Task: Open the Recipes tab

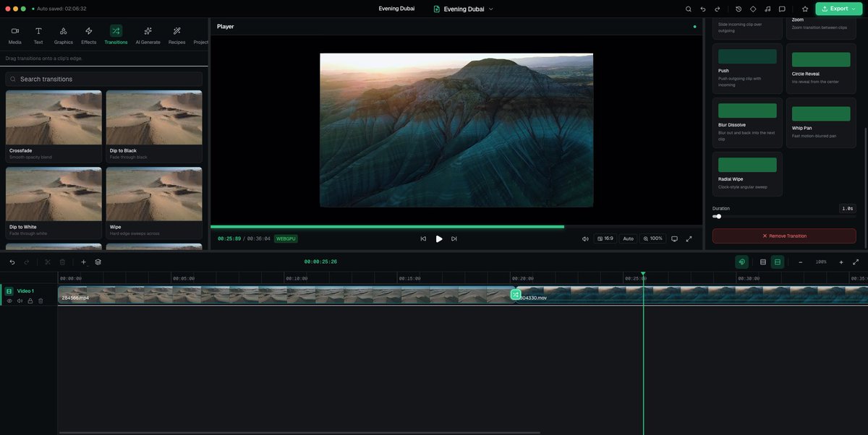Action: coord(176,35)
